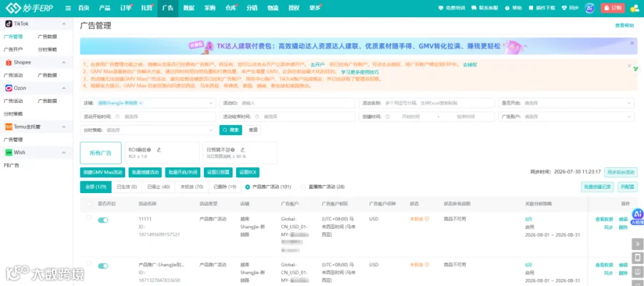Screen dimensions: 644x286
Task: Click the Ozon logo in sidebar
Action: (x=8, y=88)
